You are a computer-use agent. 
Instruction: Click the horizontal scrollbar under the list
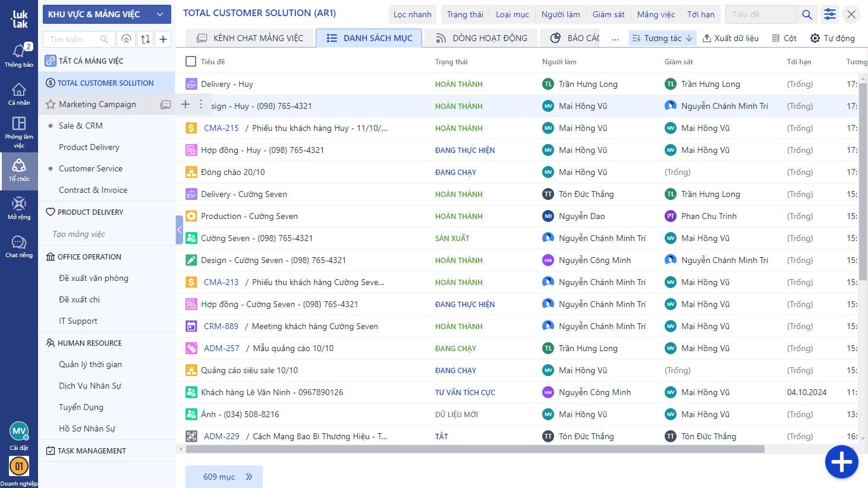(x=474, y=449)
